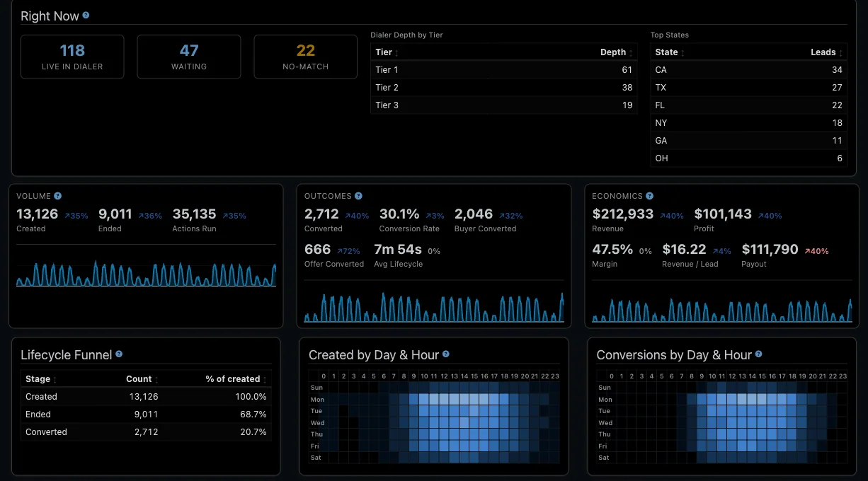The width and height of the screenshot is (868, 481).
Task: Sort Lifecycle Funnel by Count column
Action: pyautogui.click(x=142, y=379)
